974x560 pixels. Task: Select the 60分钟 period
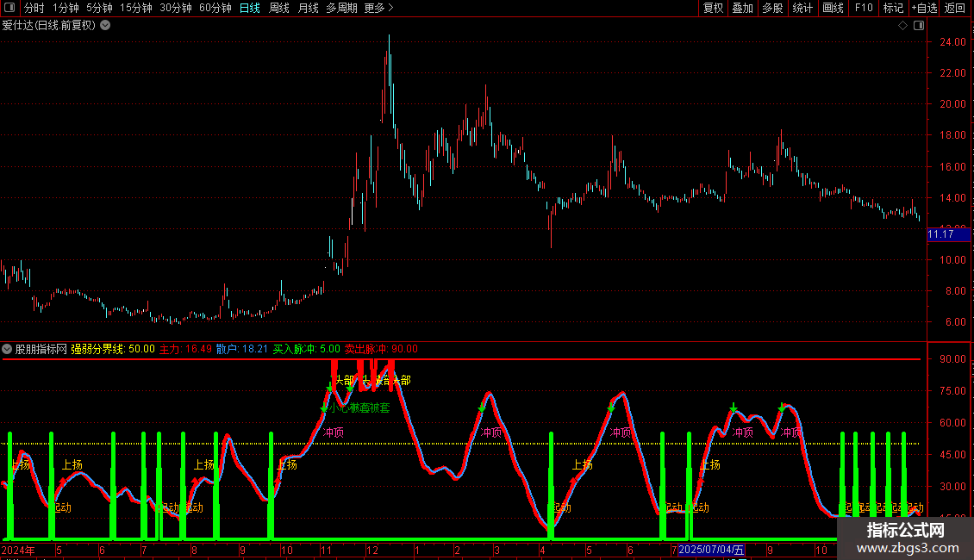pos(215,8)
